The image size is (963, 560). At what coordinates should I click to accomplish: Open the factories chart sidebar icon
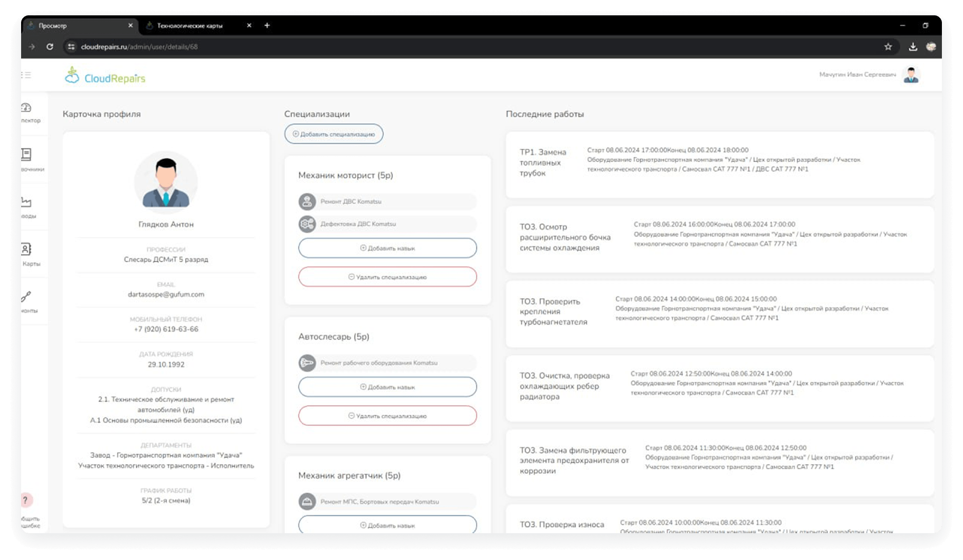click(26, 202)
